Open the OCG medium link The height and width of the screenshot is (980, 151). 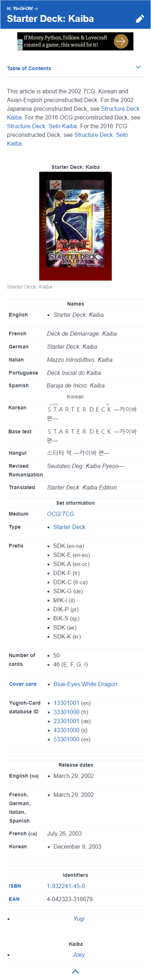point(53,514)
